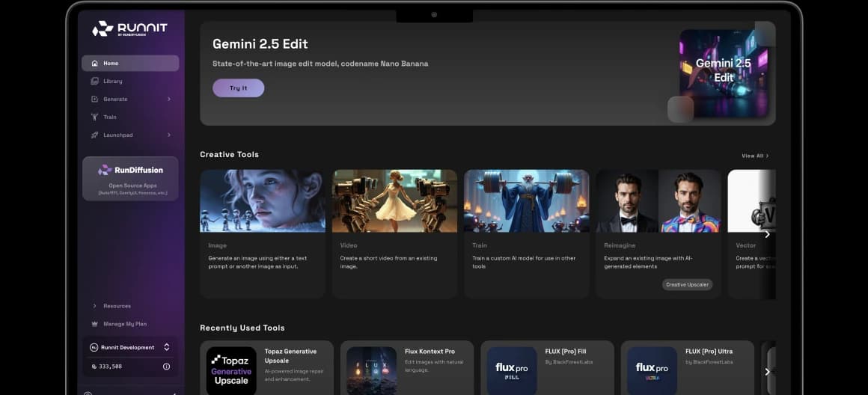
Task: Click the Generate icon in sidebar
Action: 95,99
